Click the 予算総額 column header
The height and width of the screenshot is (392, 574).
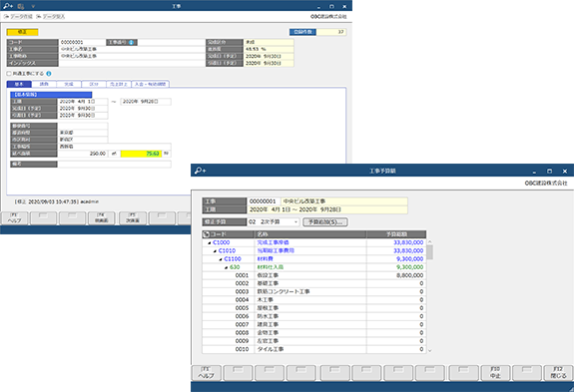click(x=396, y=234)
